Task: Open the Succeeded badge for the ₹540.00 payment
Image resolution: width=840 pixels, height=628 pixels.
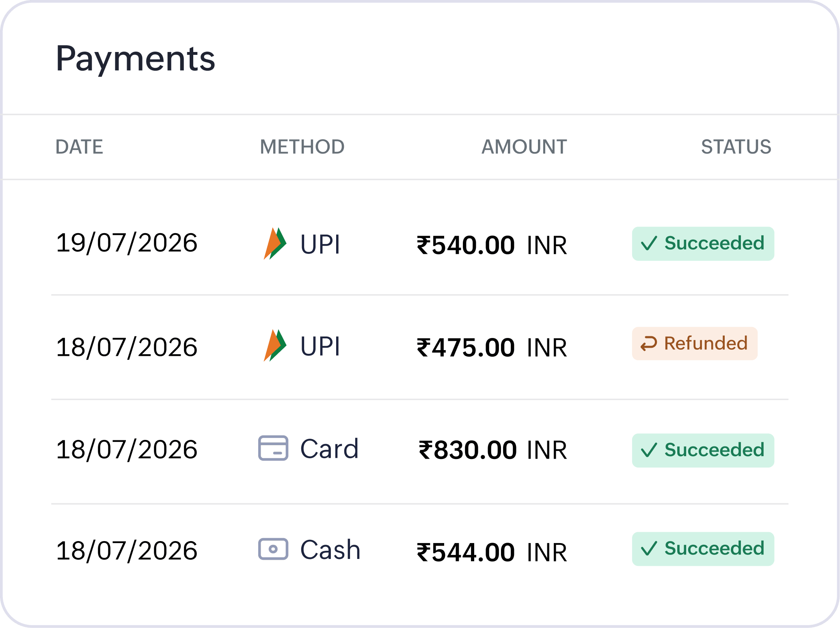Action: [703, 244]
